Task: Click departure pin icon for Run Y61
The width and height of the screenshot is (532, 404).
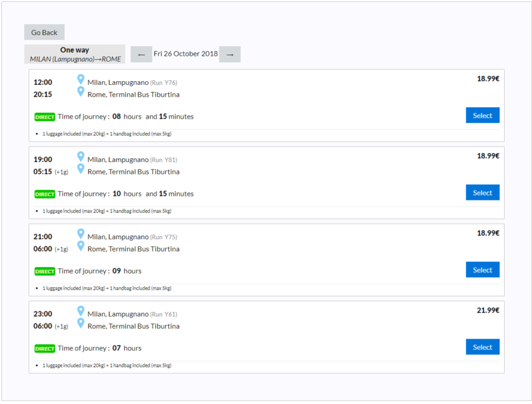Action: [80, 311]
